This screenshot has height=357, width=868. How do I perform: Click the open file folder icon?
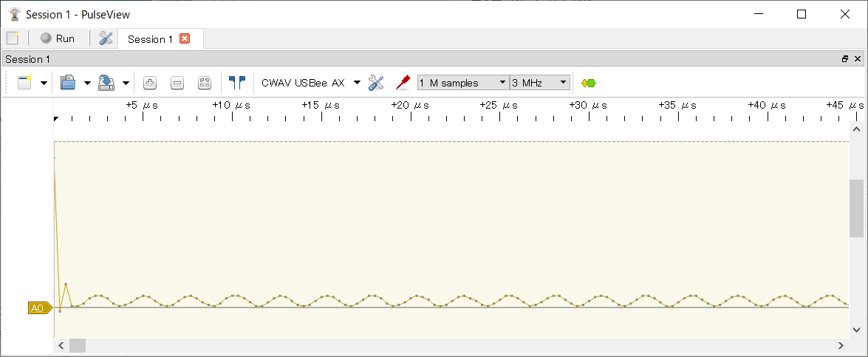[68, 83]
